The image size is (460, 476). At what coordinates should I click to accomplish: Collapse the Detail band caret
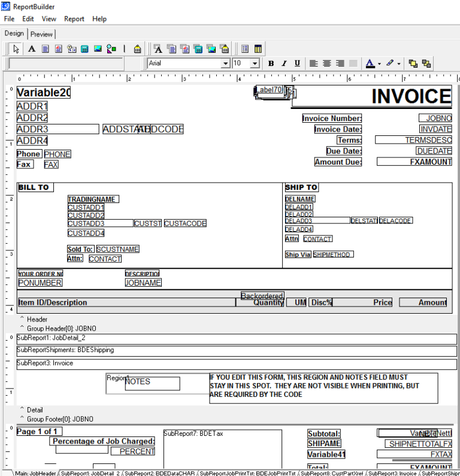(x=22, y=408)
